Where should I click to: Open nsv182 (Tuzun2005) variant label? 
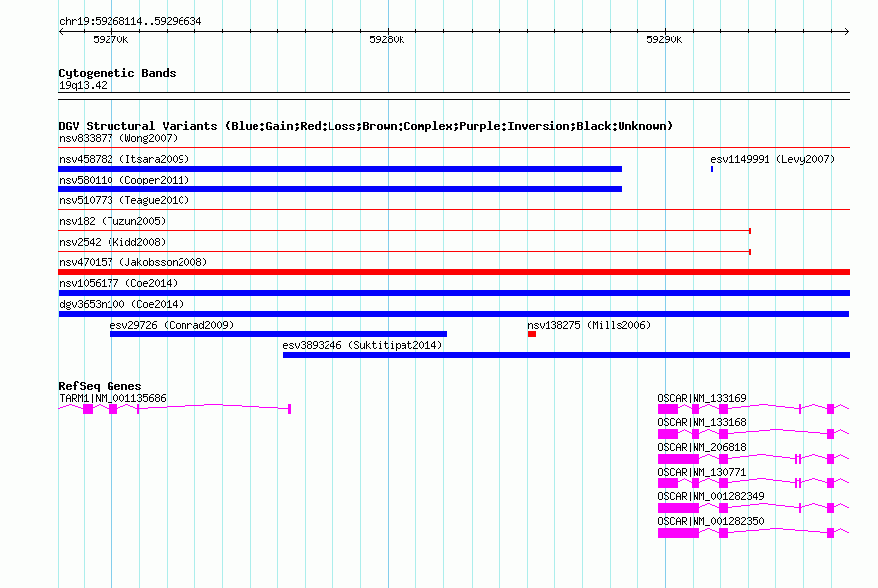click(x=112, y=221)
